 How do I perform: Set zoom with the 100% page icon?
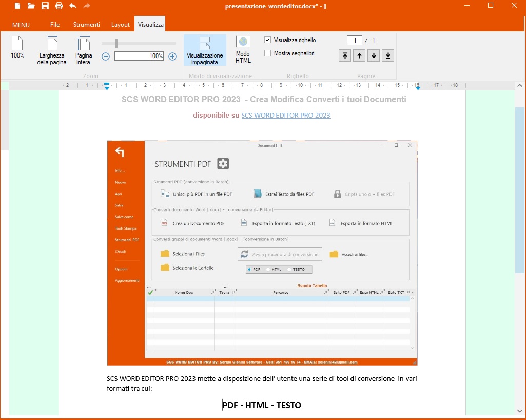[17, 47]
